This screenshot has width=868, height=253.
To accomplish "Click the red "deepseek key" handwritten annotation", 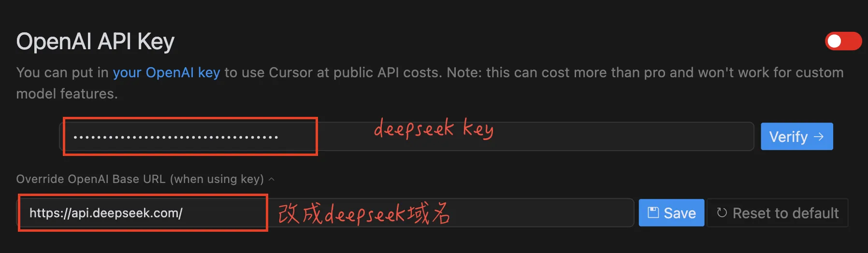I will pos(433,128).
